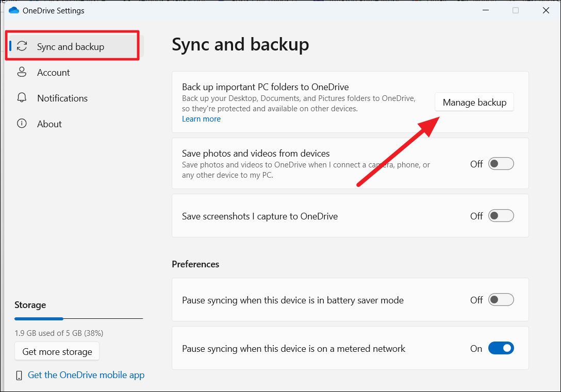
Task: Click the mobile phone icon near bottom
Action: pos(19,375)
